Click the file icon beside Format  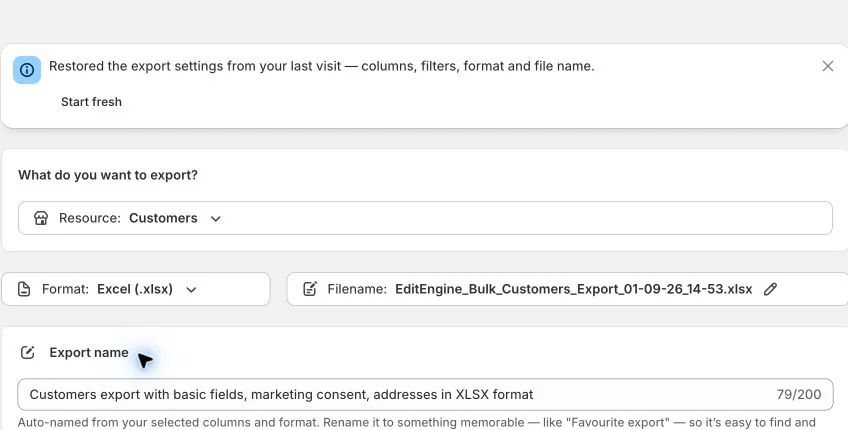tap(24, 289)
